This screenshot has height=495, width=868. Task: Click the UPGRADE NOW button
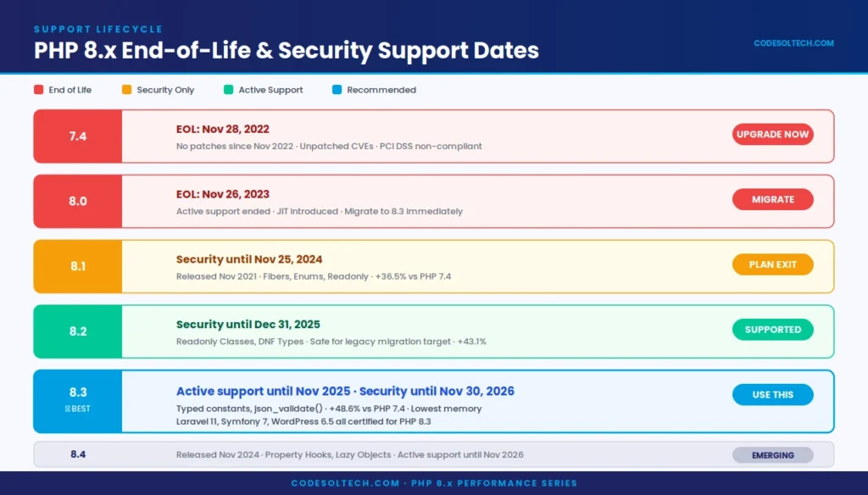[772, 134]
